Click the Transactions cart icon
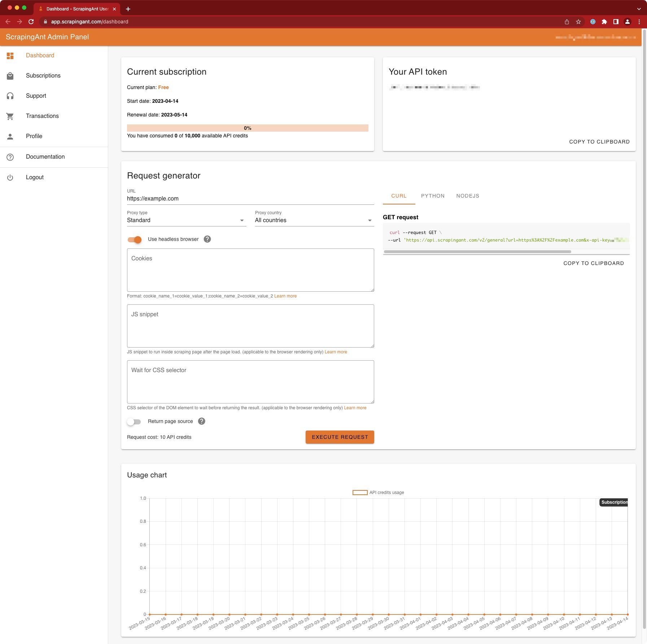The image size is (647, 644). 10,116
